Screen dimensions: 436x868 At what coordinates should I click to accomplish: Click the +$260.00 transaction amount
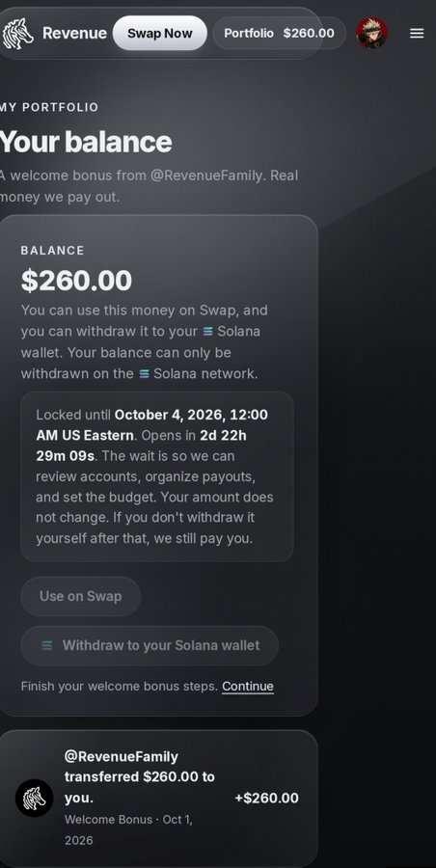(x=266, y=798)
